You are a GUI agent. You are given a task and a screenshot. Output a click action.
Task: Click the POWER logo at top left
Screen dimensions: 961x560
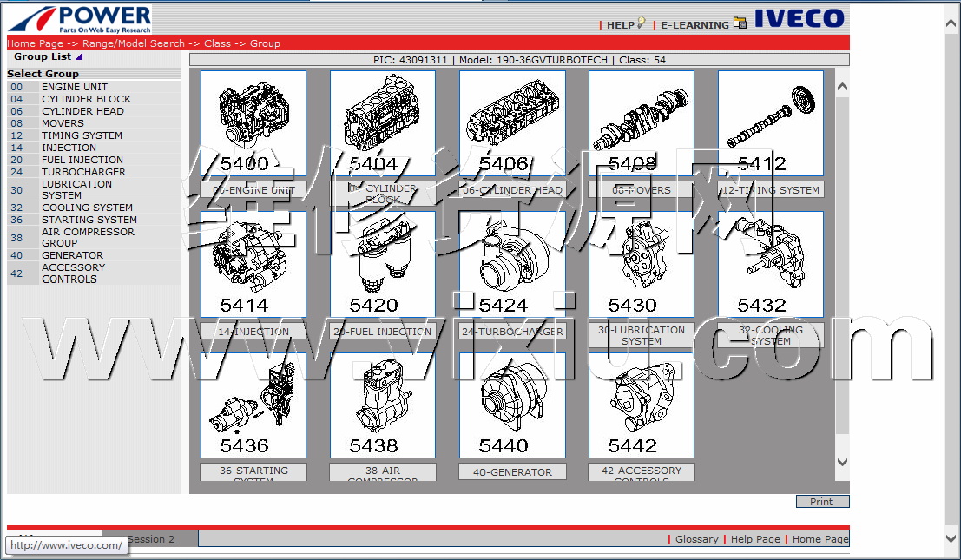(x=80, y=19)
